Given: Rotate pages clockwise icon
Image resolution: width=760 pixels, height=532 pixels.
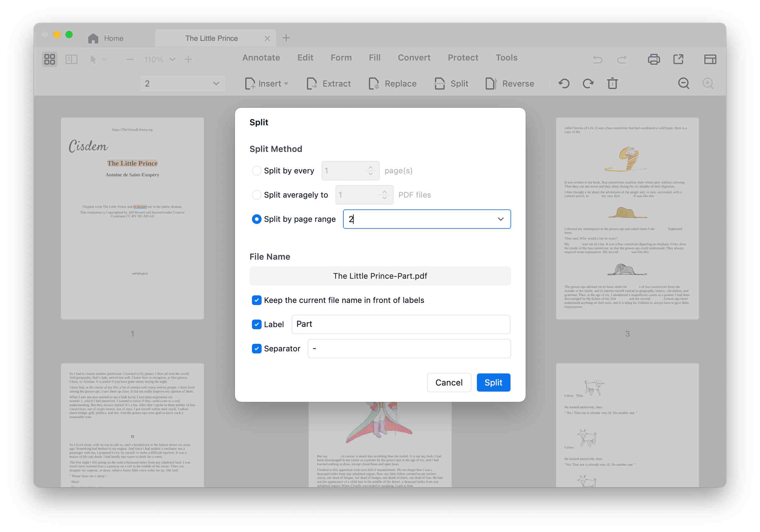Looking at the screenshot, I should click(x=588, y=84).
